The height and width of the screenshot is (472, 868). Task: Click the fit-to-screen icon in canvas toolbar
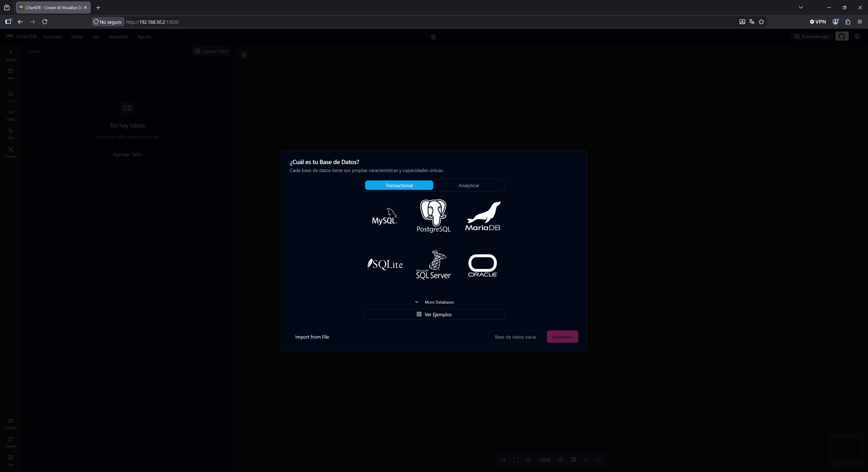click(516, 460)
